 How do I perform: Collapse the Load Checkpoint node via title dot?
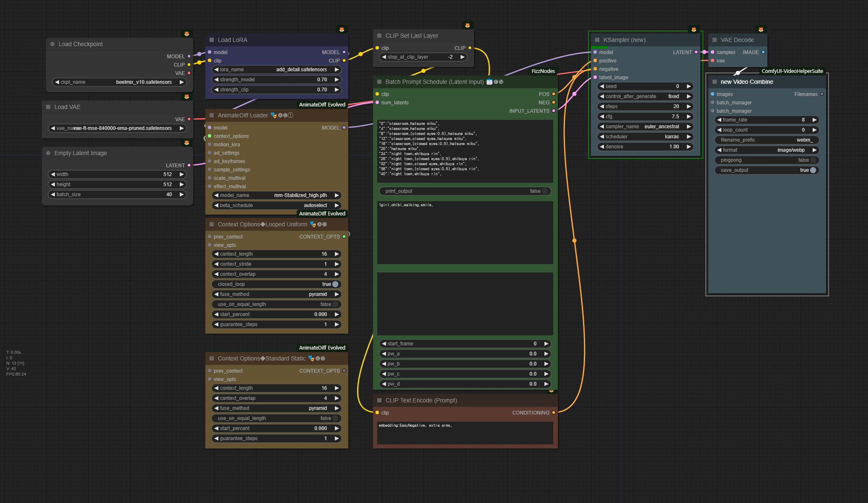(x=52, y=44)
